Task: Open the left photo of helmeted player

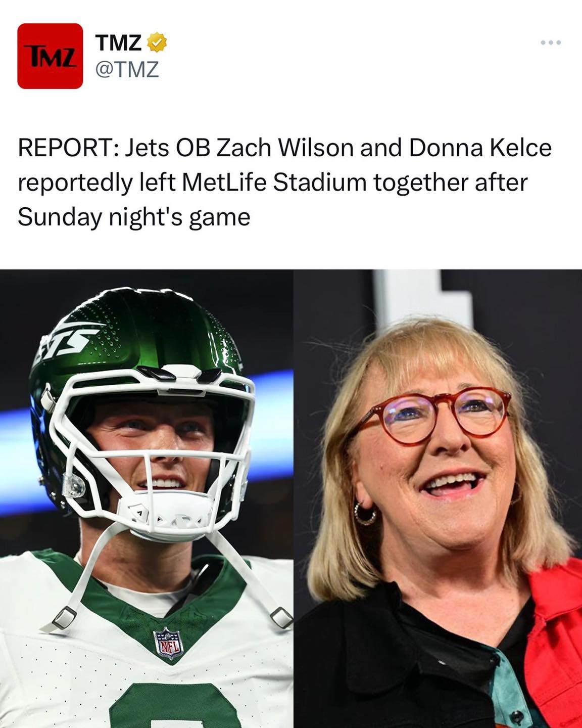Action: pos(147,498)
